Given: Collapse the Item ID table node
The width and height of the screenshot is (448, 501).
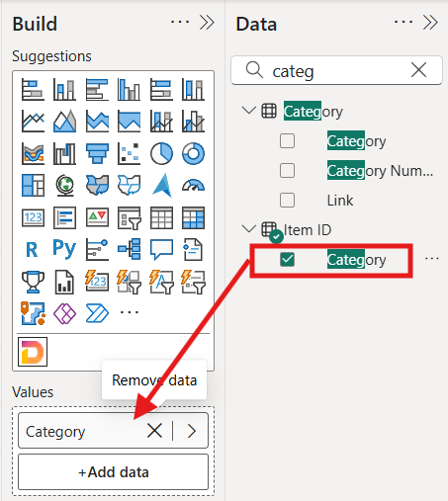Looking at the screenshot, I should click(249, 229).
